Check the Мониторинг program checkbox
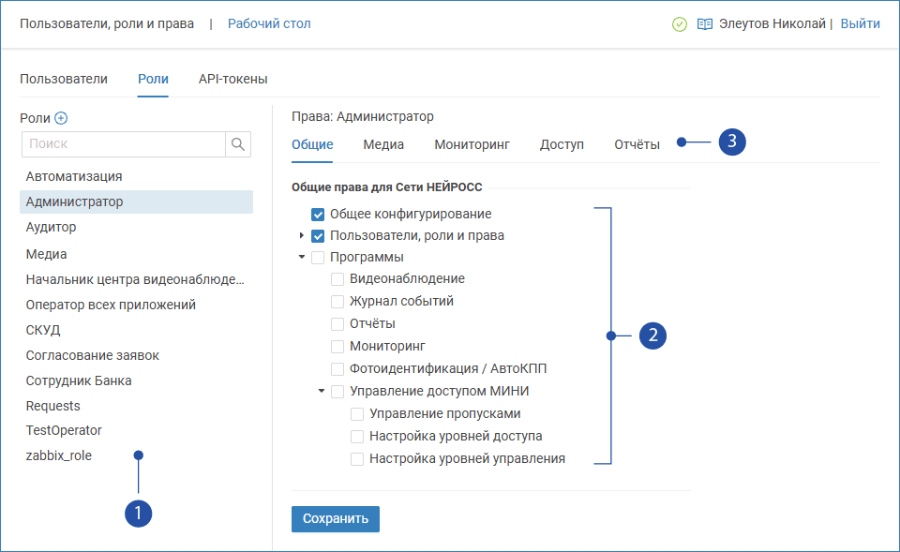 coord(338,347)
